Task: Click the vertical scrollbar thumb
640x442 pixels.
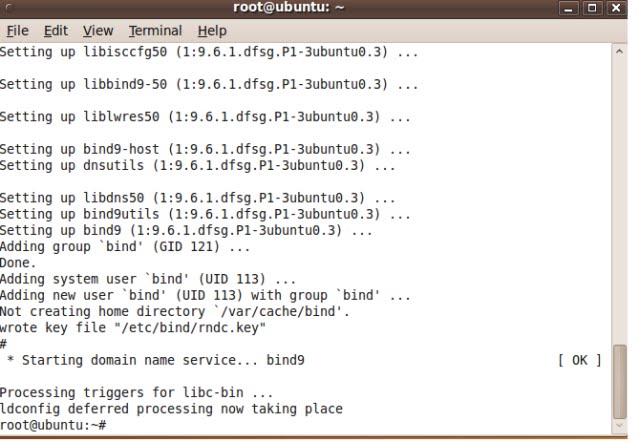Action: coord(620,382)
